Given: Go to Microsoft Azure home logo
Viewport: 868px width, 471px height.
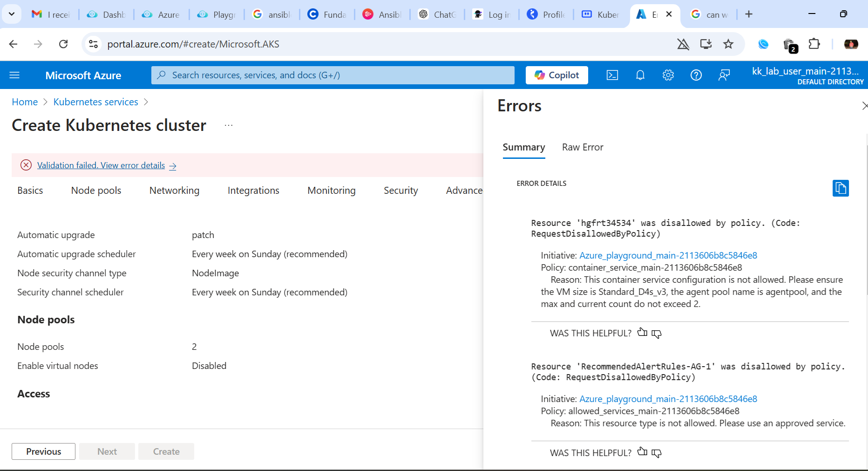Looking at the screenshot, I should (x=83, y=75).
